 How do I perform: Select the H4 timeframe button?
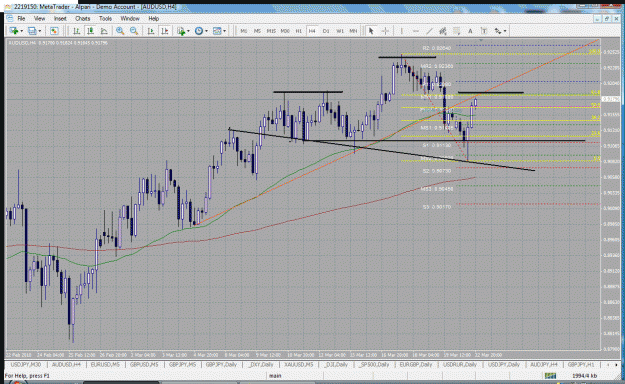[312, 31]
